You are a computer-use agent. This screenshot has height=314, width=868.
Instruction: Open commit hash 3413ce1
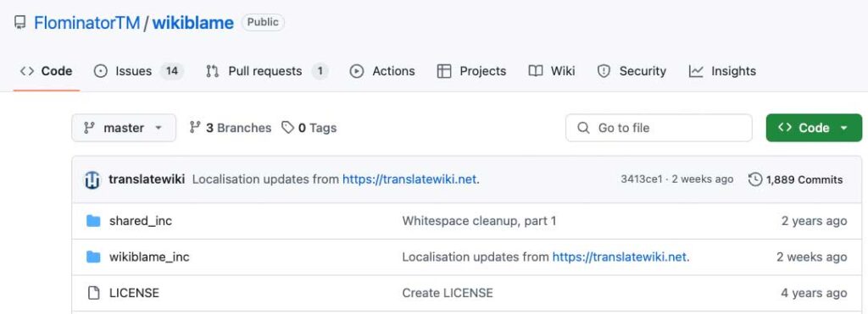(642, 179)
